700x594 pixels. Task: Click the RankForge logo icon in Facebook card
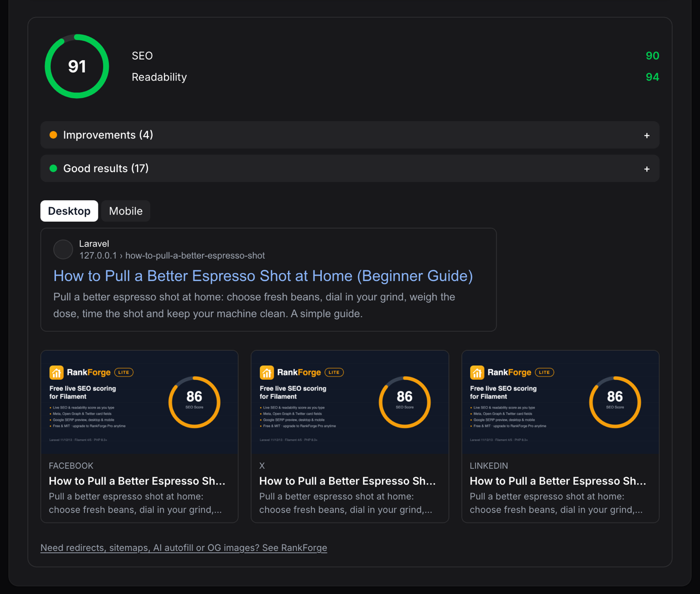pyautogui.click(x=56, y=372)
